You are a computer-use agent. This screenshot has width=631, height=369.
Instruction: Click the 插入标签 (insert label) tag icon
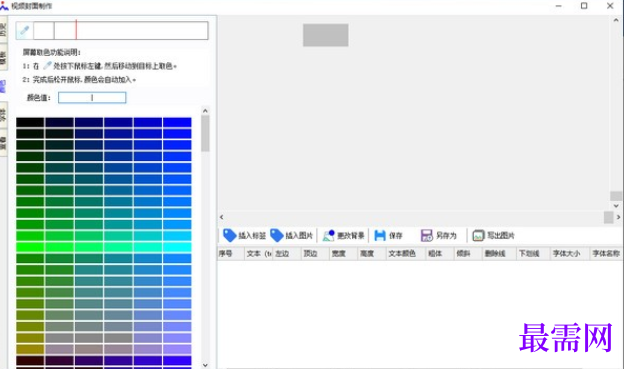click(x=229, y=235)
